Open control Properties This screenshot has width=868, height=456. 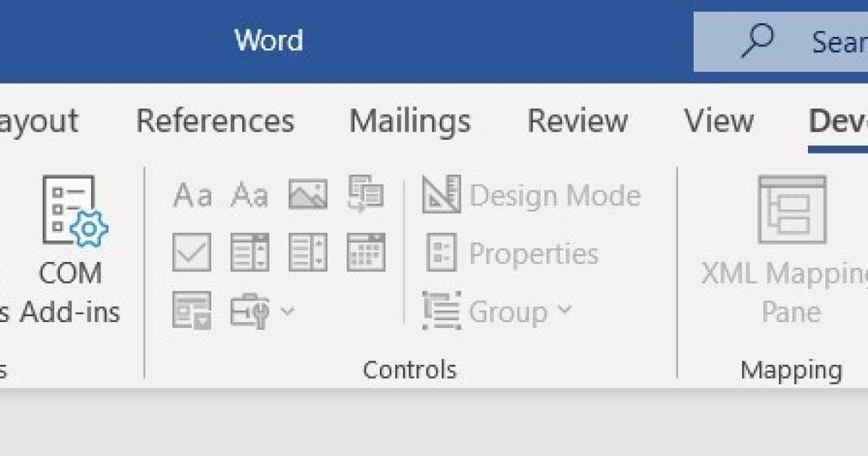pos(512,253)
